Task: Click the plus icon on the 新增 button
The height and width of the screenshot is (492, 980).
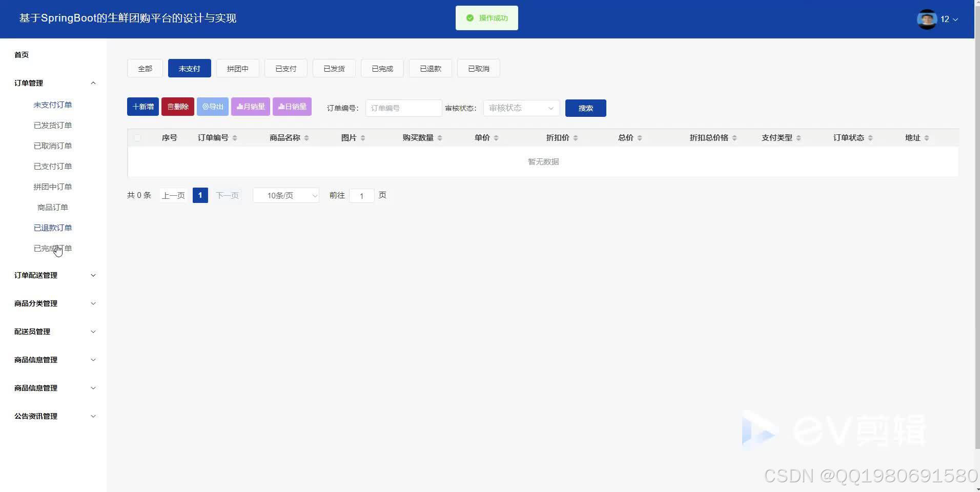Action: [136, 107]
